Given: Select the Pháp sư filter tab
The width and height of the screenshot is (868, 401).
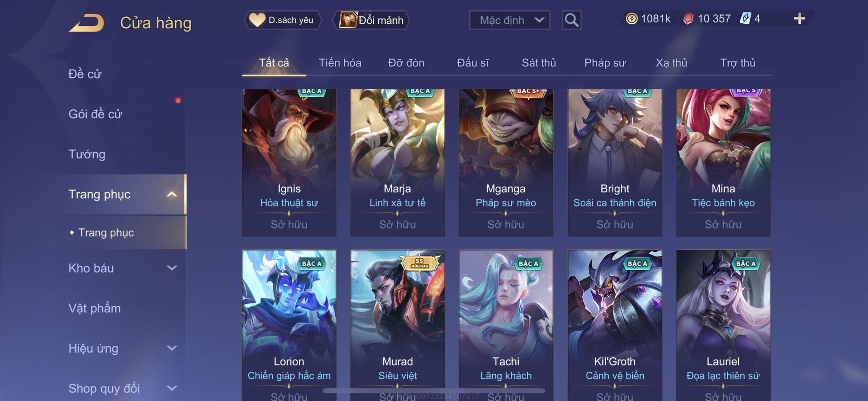Looking at the screenshot, I should 605,63.
